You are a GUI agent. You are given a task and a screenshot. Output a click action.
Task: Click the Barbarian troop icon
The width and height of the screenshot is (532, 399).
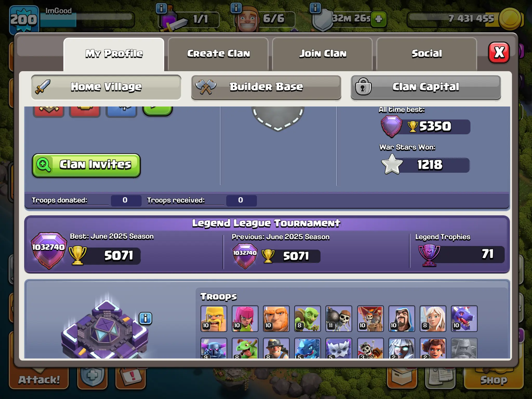[x=214, y=318]
